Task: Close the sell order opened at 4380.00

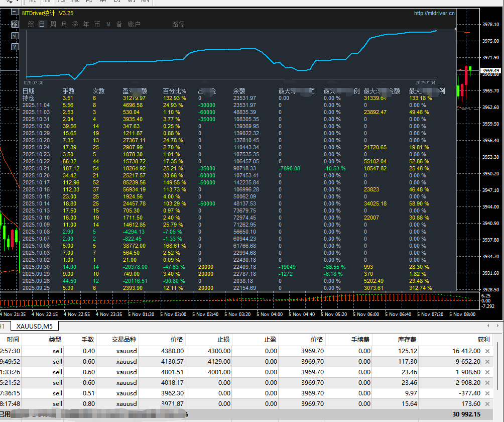Action: click(x=487, y=351)
